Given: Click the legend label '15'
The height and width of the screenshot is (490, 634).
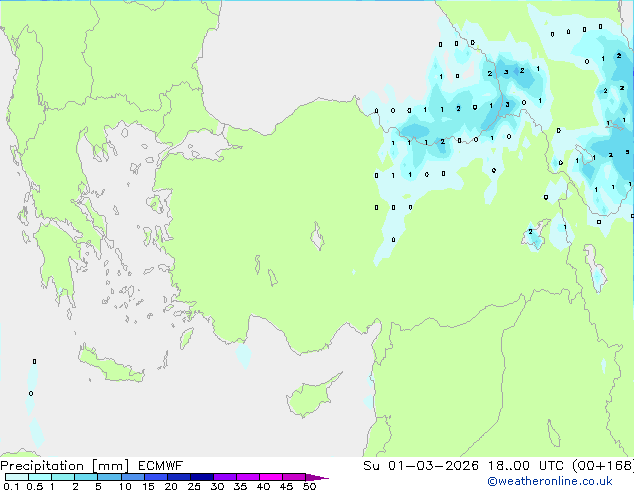Looking at the screenshot, I should tap(148, 486).
